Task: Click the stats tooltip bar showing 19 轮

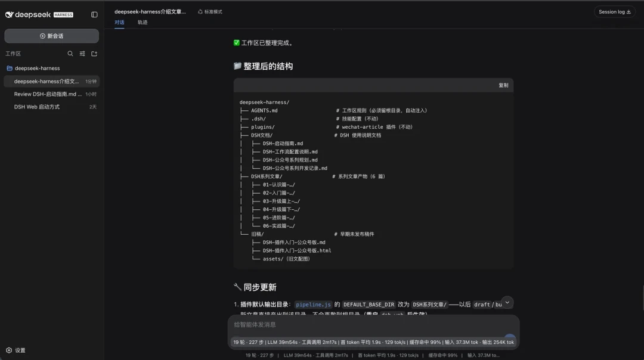Action: (373, 342)
